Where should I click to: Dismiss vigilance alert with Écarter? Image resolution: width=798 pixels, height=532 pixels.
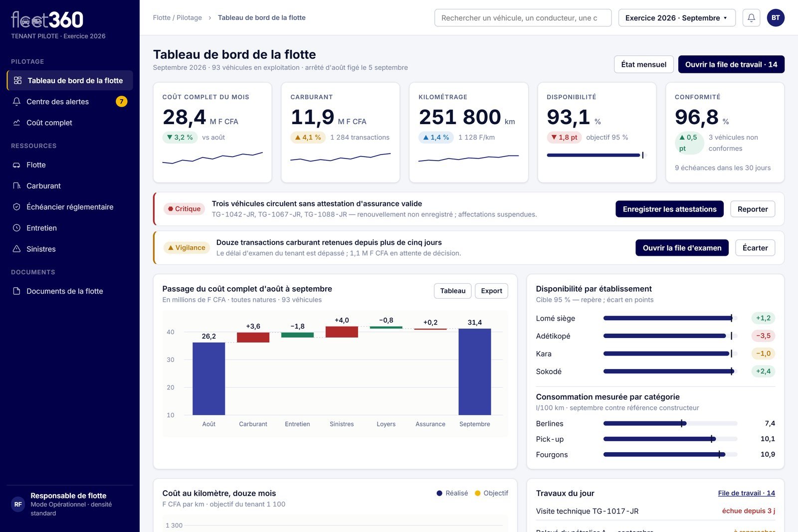755,248
